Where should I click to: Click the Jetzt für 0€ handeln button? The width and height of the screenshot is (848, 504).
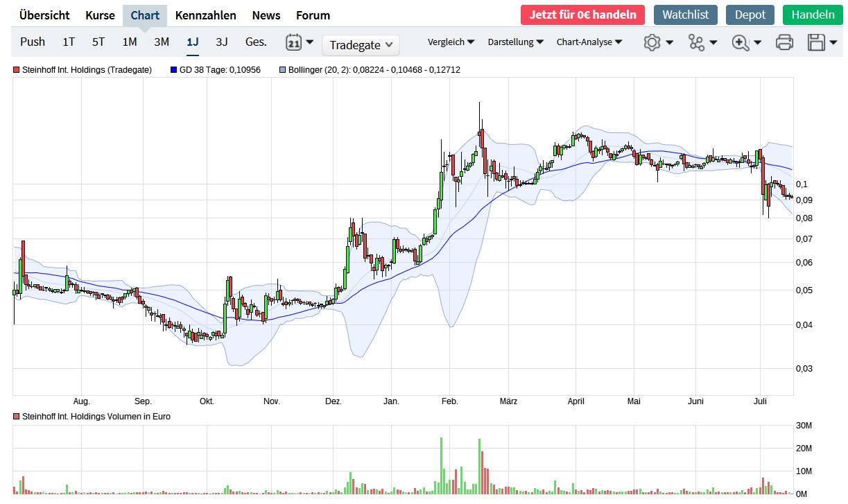[x=582, y=14]
